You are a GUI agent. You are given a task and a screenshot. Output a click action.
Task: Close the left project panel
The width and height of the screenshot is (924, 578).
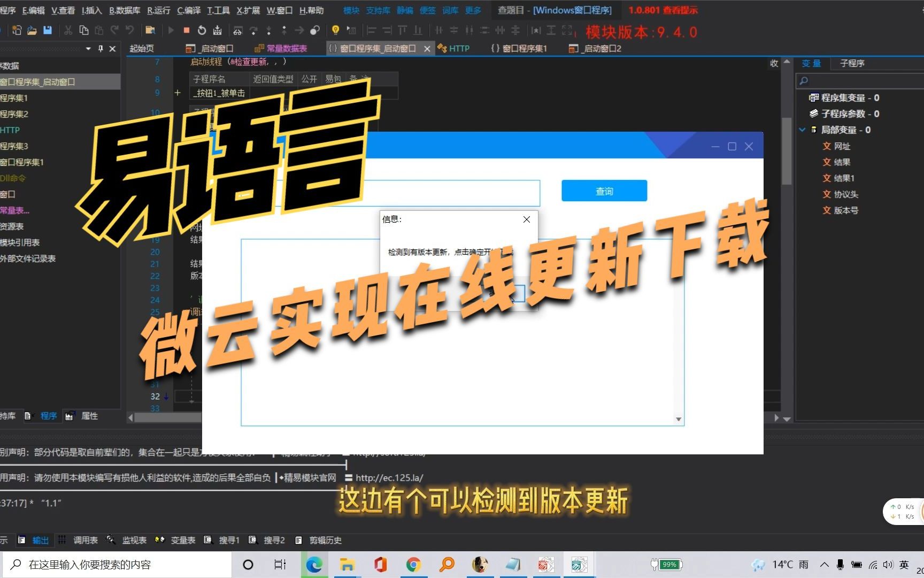coord(112,49)
